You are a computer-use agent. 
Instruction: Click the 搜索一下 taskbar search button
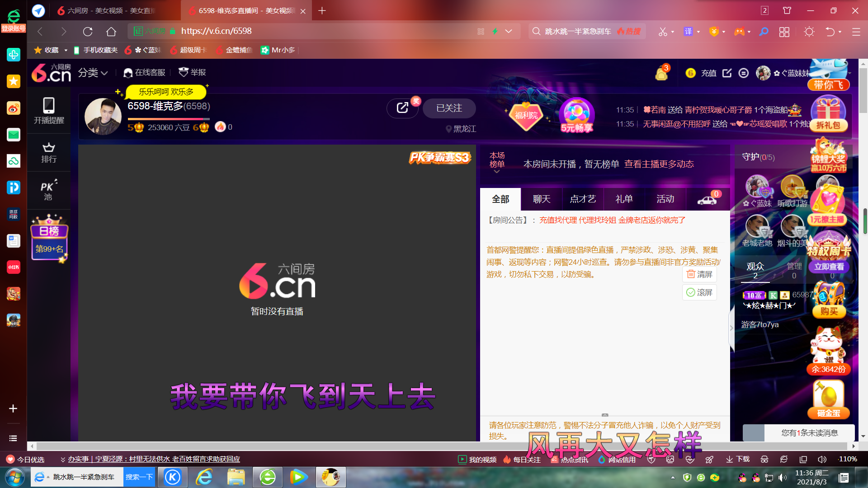coord(139,477)
